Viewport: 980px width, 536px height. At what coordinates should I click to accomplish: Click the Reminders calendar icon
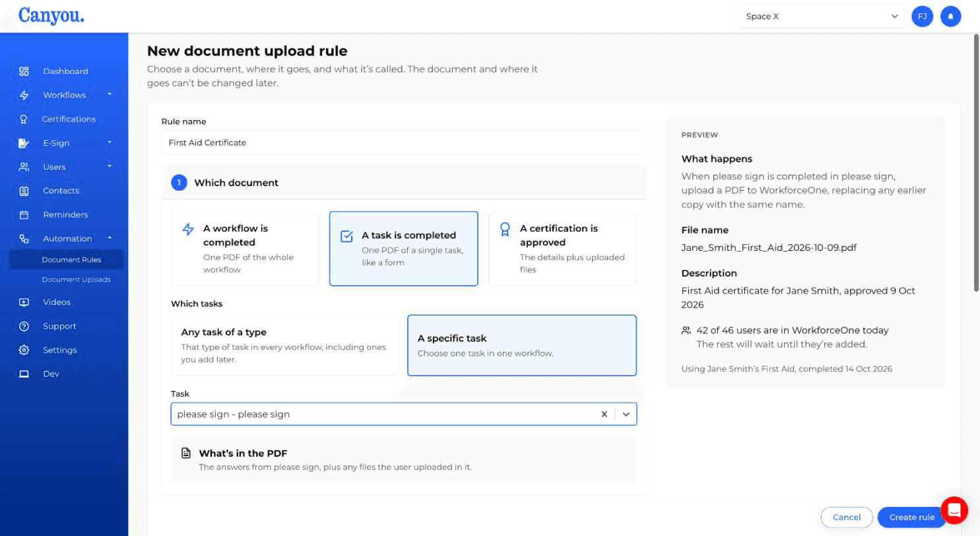[24, 215]
